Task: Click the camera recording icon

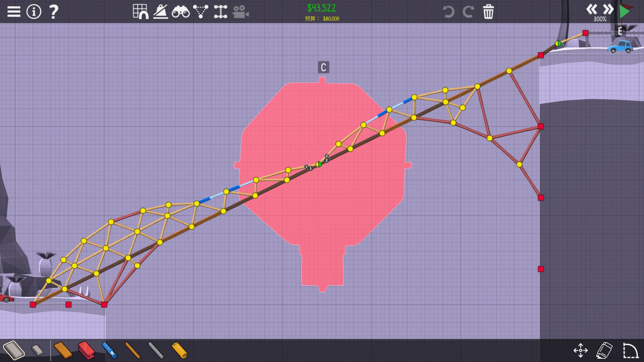Action: [x=240, y=12]
